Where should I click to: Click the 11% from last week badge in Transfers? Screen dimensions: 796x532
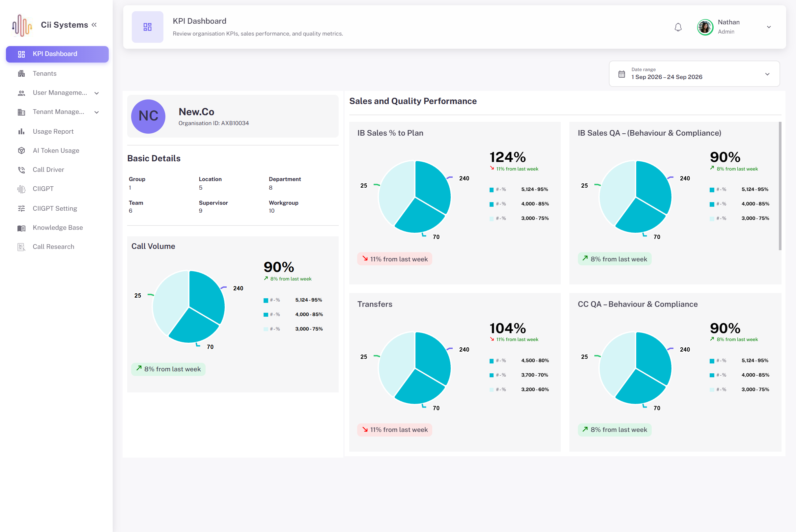[395, 430]
